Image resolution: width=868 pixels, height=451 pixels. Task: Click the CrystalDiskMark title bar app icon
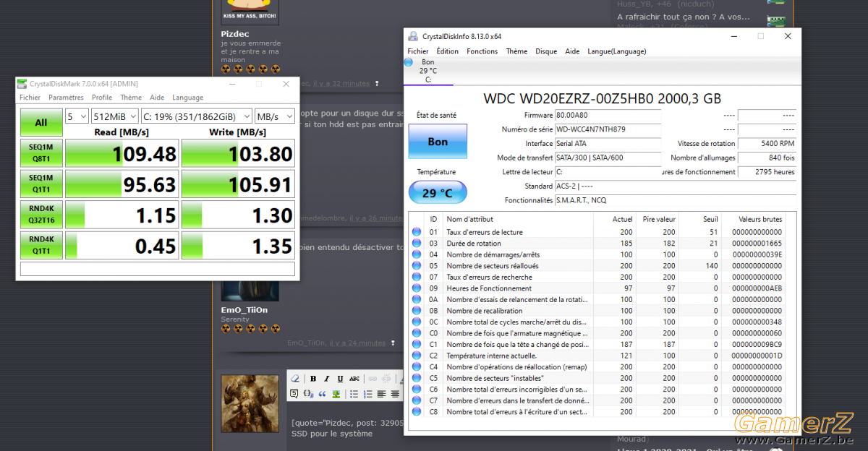coord(22,84)
